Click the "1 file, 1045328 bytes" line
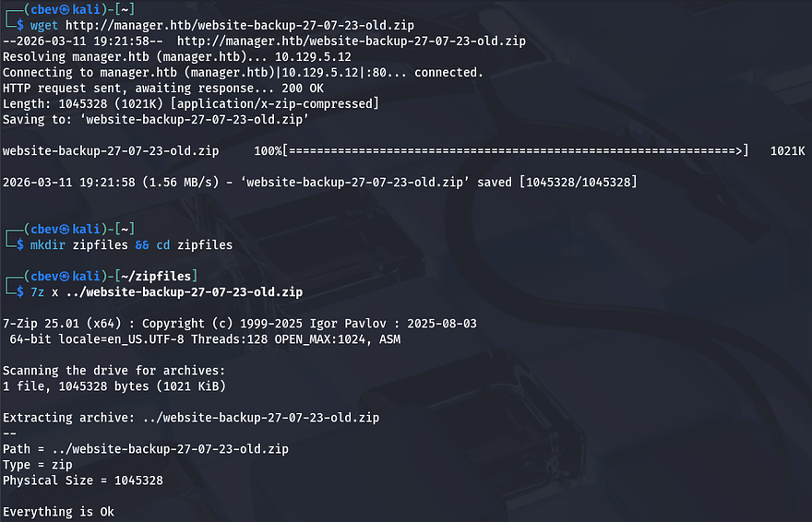Image resolution: width=812 pixels, height=522 pixels. point(114,386)
